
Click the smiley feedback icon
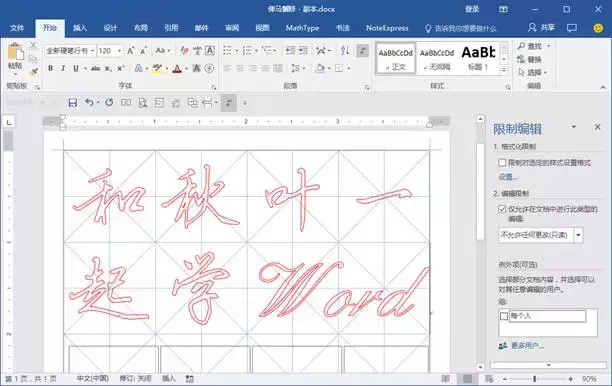pos(598,28)
